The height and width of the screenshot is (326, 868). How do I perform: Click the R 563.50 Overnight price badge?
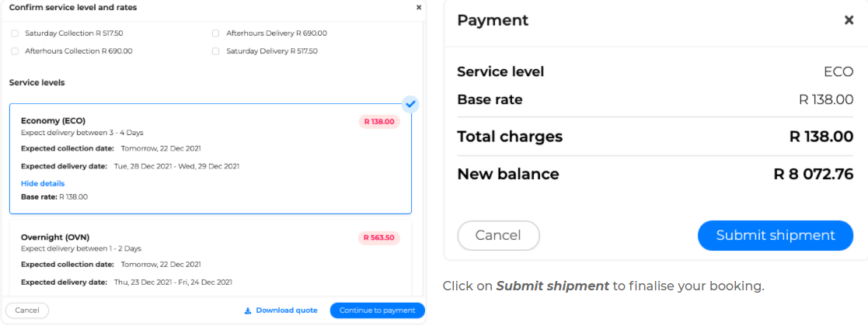click(x=379, y=238)
